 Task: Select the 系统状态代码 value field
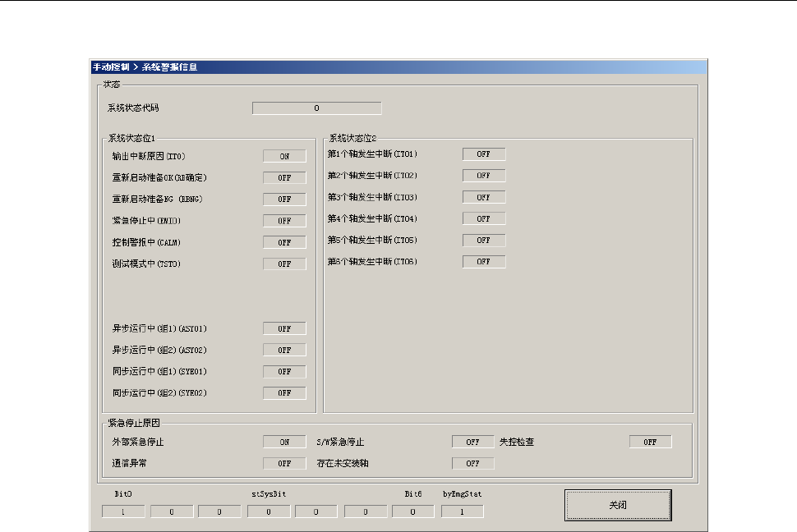(x=316, y=108)
